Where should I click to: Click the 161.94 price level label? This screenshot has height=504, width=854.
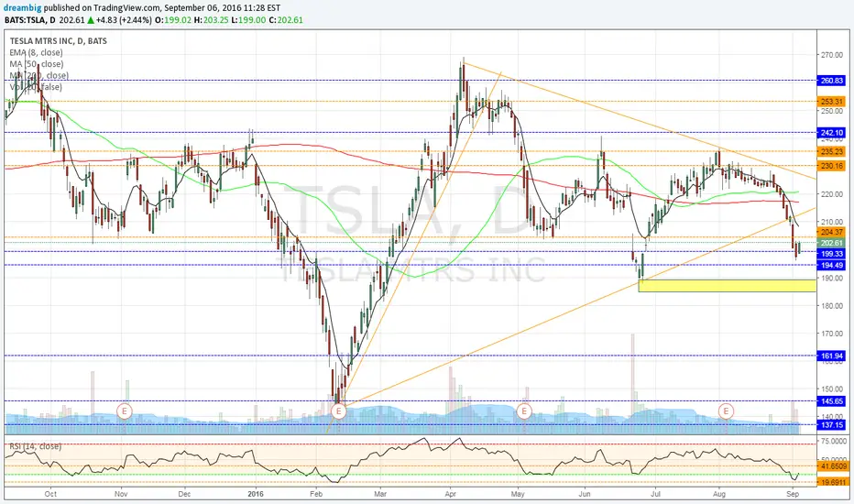tap(832, 356)
